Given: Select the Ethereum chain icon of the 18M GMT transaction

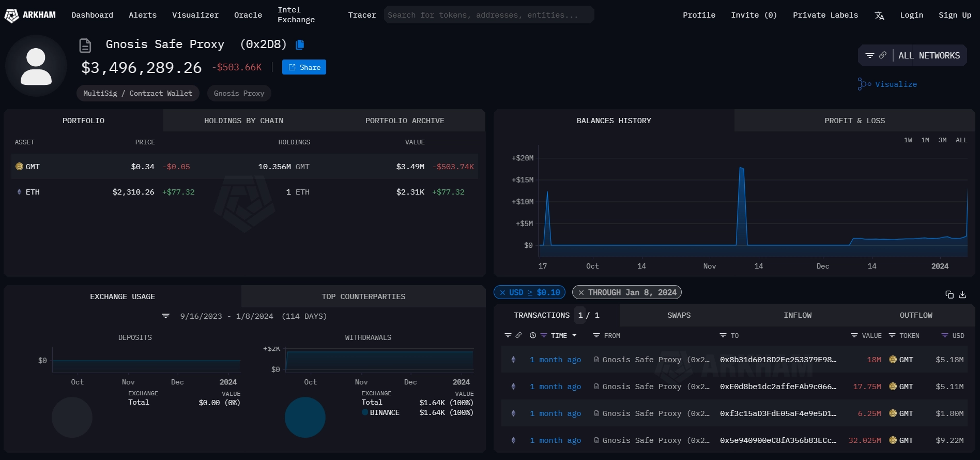Looking at the screenshot, I should pyautogui.click(x=513, y=360).
